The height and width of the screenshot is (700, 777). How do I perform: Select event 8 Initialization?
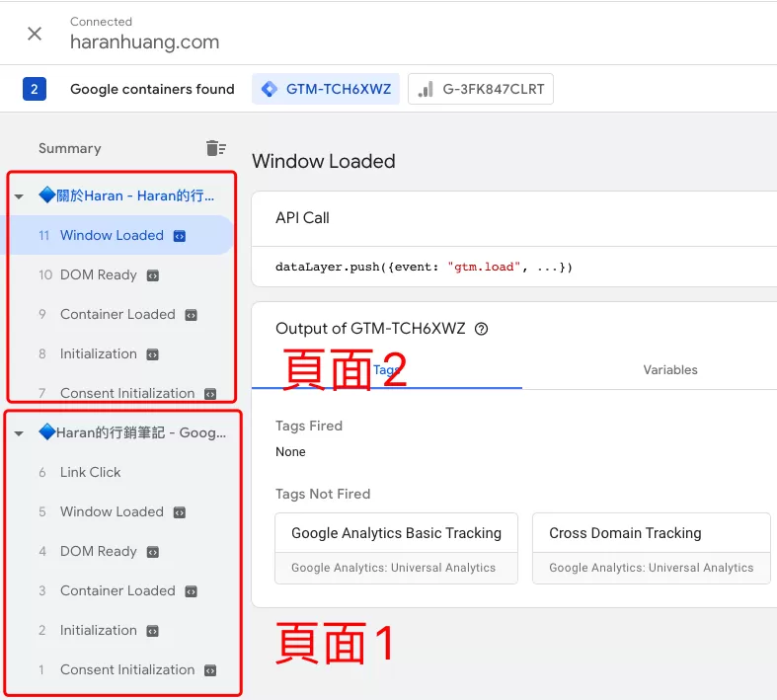[117, 353]
